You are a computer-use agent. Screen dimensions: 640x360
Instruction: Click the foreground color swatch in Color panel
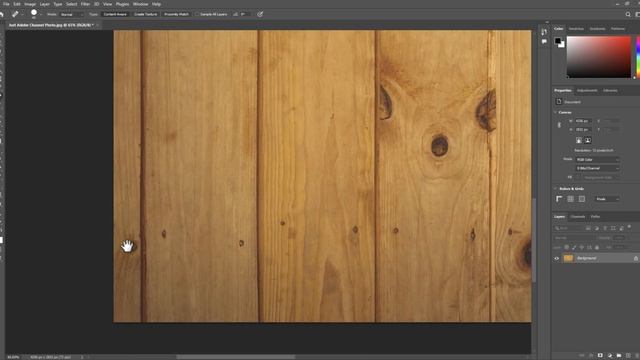(x=557, y=40)
